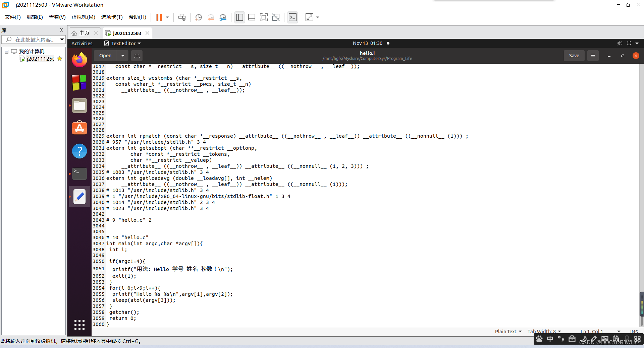Create a new document with the new tab icon
Screen dimensions: 644x348
(137, 56)
